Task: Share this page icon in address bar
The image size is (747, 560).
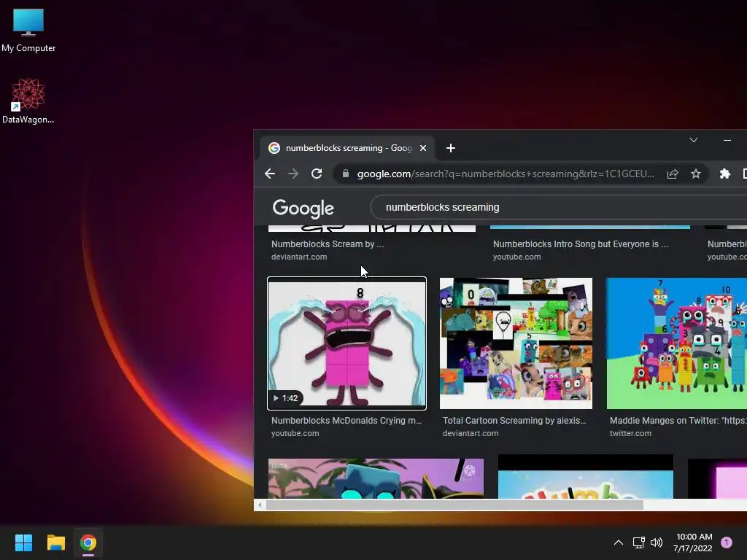Action: pos(672,174)
